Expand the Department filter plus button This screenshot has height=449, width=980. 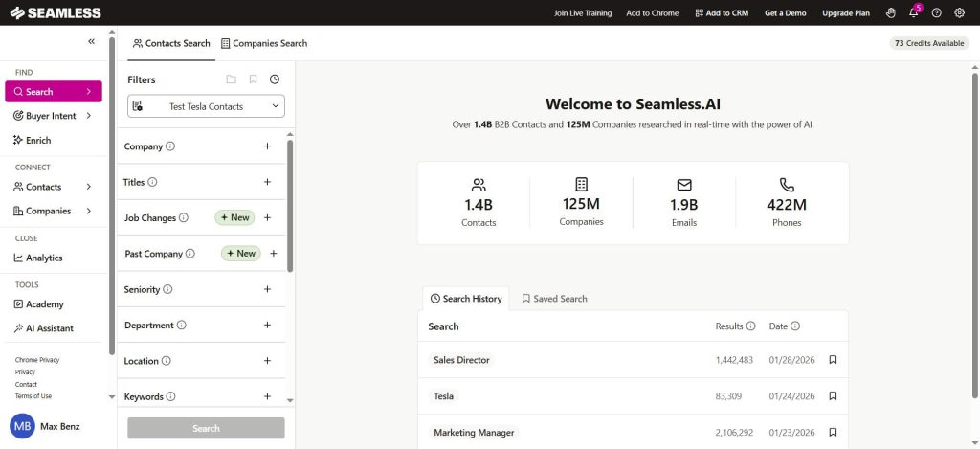pyautogui.click(x=268, y=326)
